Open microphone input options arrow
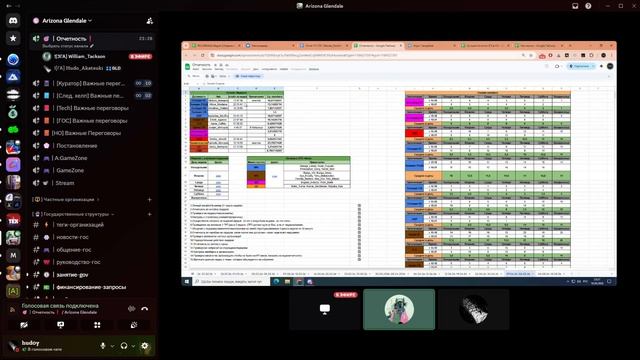The width and height of the screenshot is (640, 360). tap(112, 346)
